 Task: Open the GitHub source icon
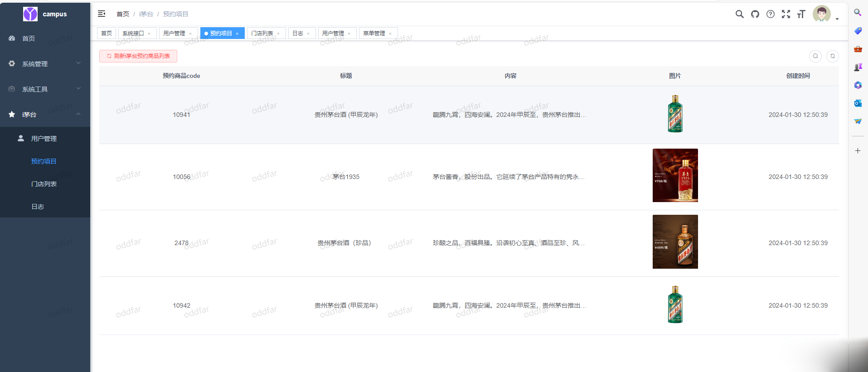[755, 14]
